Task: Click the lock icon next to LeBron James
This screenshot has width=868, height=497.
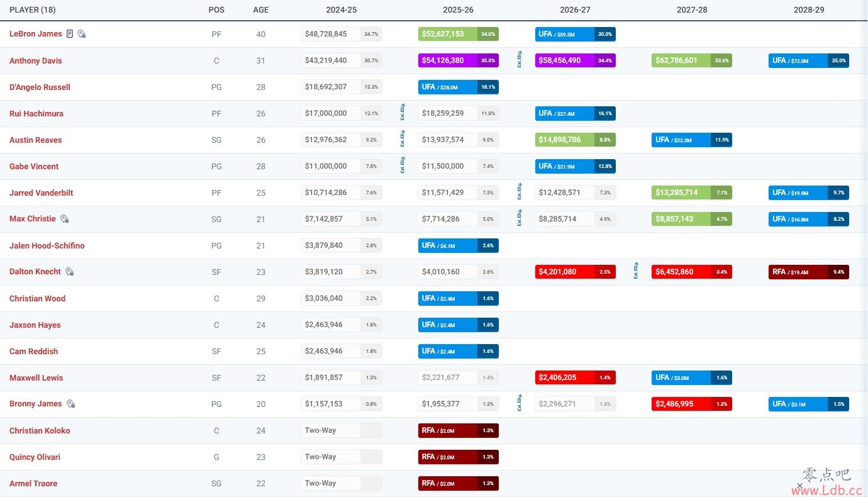Action: click(x=82, y=33)
